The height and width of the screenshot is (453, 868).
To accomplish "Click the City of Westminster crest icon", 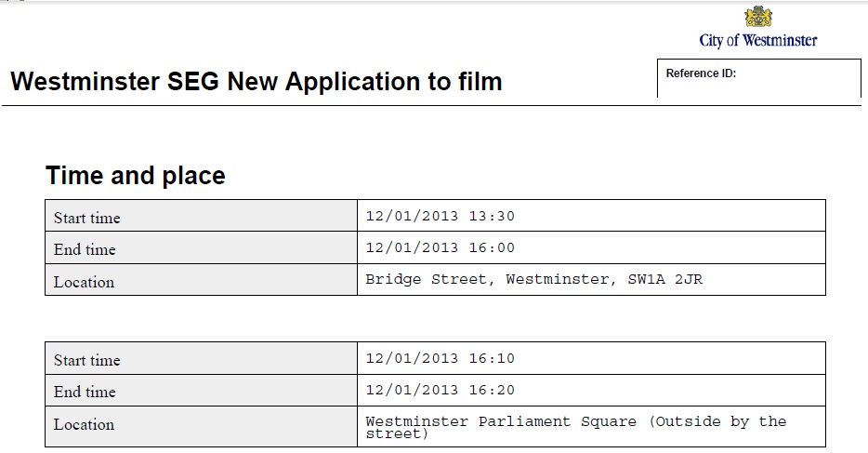I will [757, 17].
